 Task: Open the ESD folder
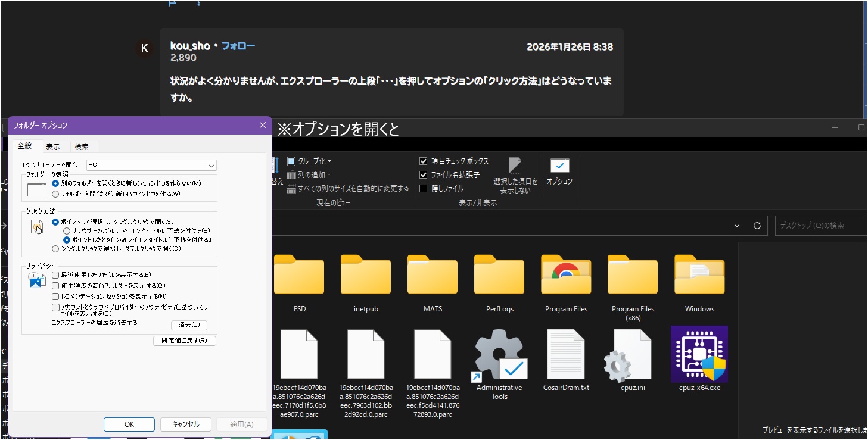(x=299, y=275)
